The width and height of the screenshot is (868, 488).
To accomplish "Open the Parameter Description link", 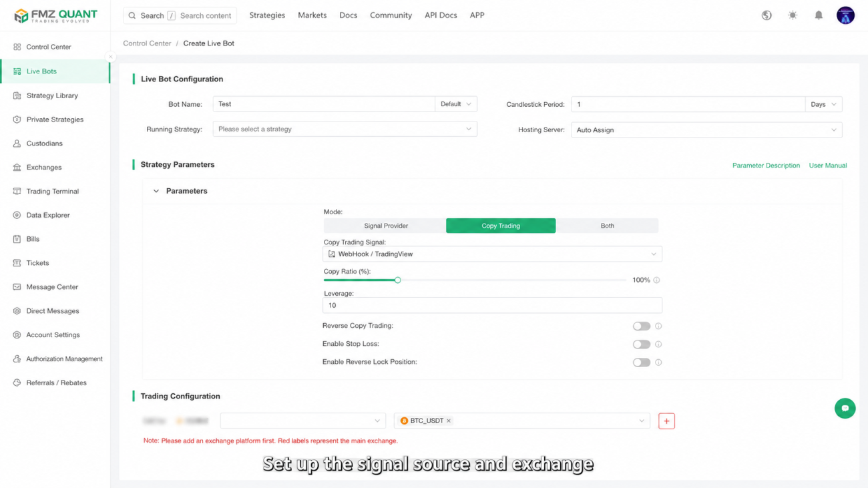I will (x=766, y=166).
